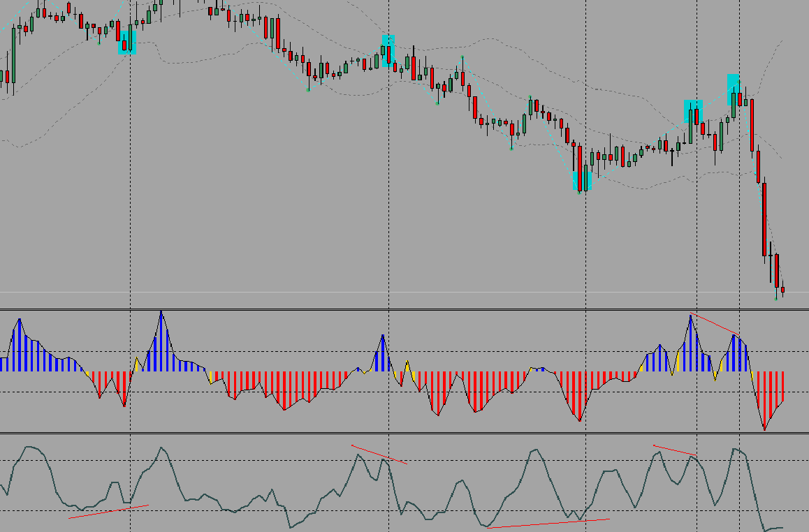Select the falling red trendline above the right-side oscillator peaks
809x532 pixels.
point(675,450)
